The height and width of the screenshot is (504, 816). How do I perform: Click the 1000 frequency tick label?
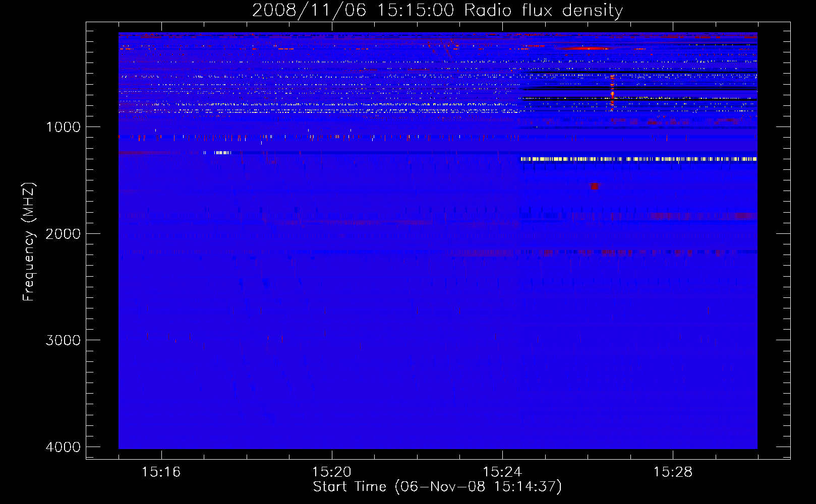click(63, 127)
